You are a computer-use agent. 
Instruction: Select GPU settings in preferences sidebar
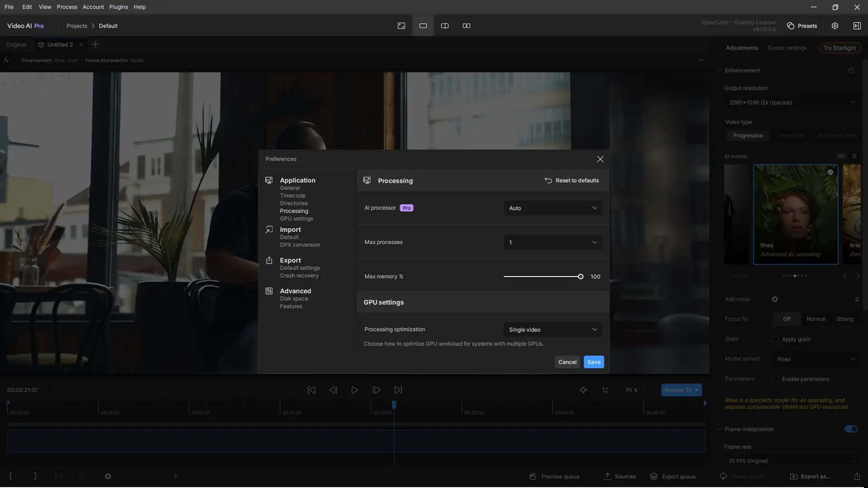296,219
